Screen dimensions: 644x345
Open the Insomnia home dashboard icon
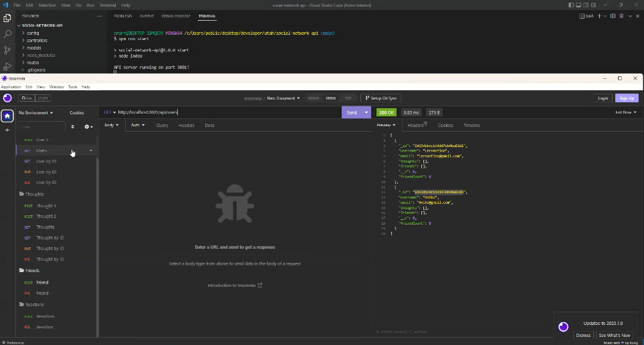[7, 116]
